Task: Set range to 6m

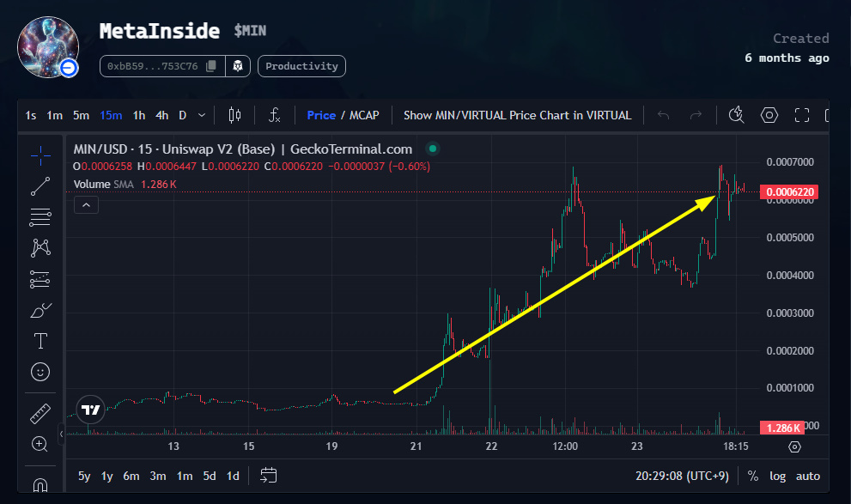Action: pos(131,476)
